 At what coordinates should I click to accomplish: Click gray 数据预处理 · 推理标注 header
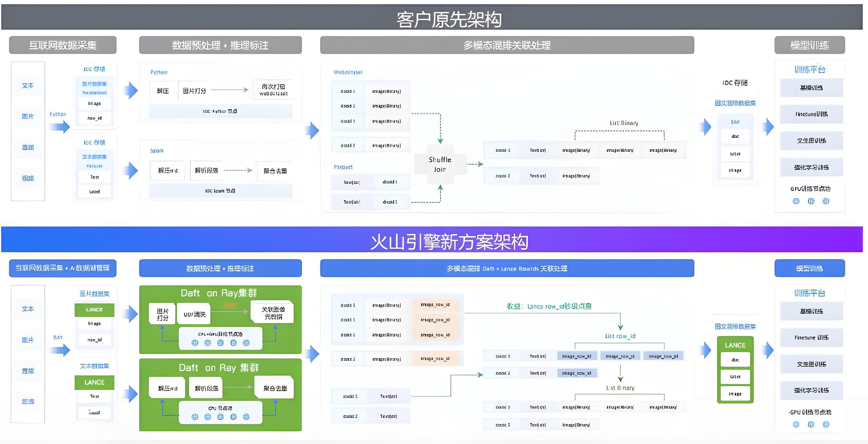click(220, 45)
